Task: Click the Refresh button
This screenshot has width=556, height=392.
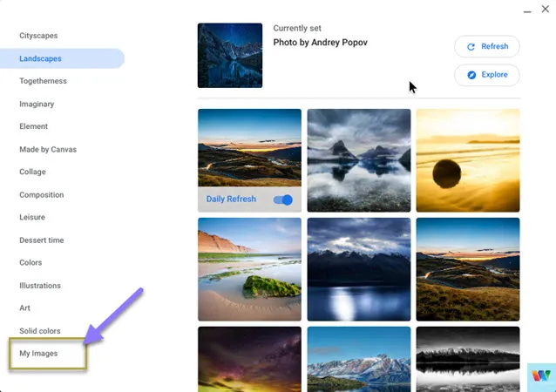Action: click(x=487, y=46)
